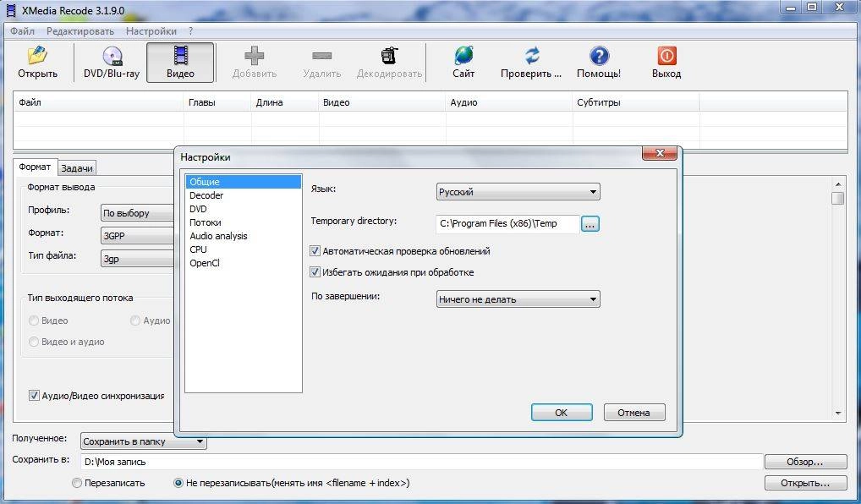This screenshot has height=504, width=861.
Task: Open the Настройки menu in the menu bar
Action: tap(151, 31)
